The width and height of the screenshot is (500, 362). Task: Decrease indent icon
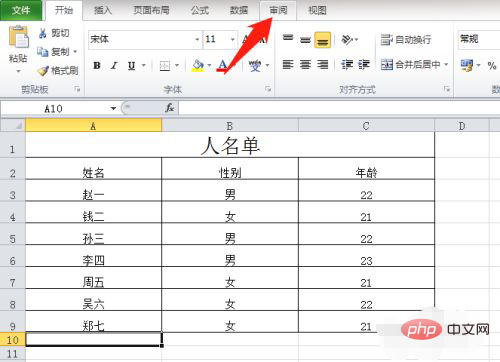click(347, 64)
